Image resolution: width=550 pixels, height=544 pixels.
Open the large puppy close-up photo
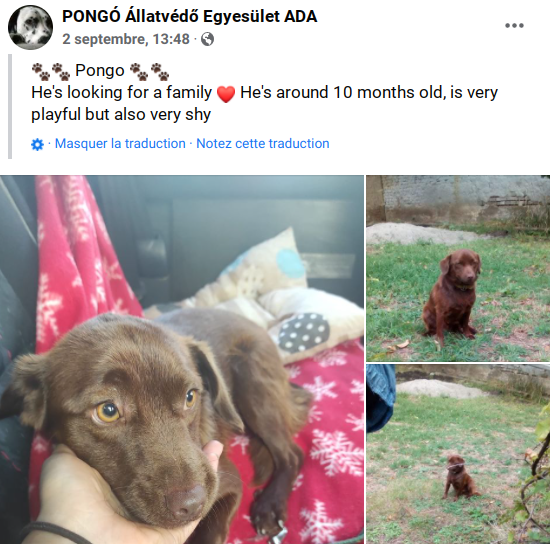pyautogui.click(x=182, y=360)
